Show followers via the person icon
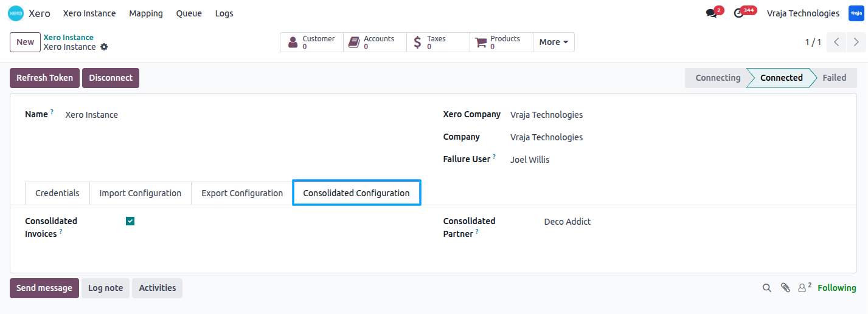 coord(804,287)
